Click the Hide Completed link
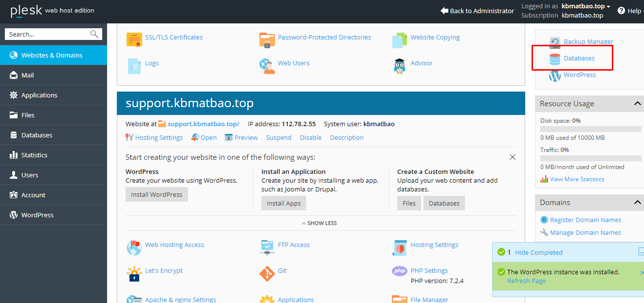 (x=538, y=252)
